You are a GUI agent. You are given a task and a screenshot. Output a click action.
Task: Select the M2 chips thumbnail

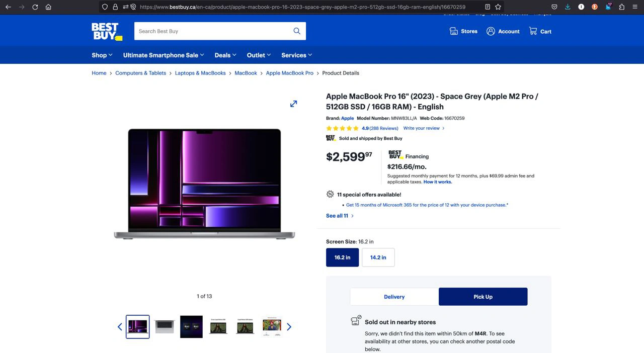click(x=191, y=327)
